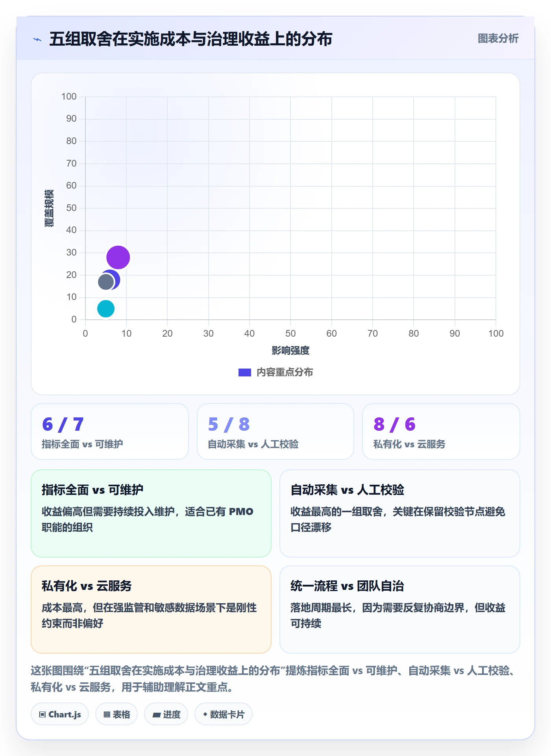Click the 图表分析 label in the header
Screen dimensions: 551x756
pyautogui.click(x=498, y=39)
